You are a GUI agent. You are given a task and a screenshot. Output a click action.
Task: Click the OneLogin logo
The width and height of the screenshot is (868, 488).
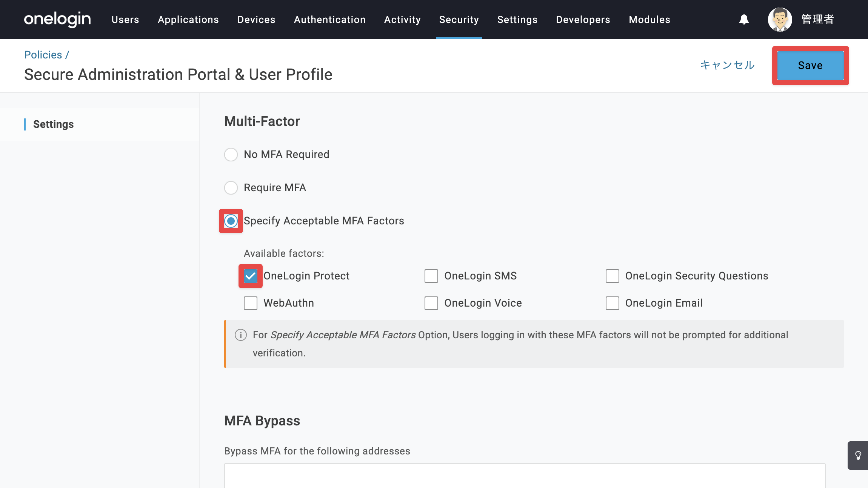point(57,19)
